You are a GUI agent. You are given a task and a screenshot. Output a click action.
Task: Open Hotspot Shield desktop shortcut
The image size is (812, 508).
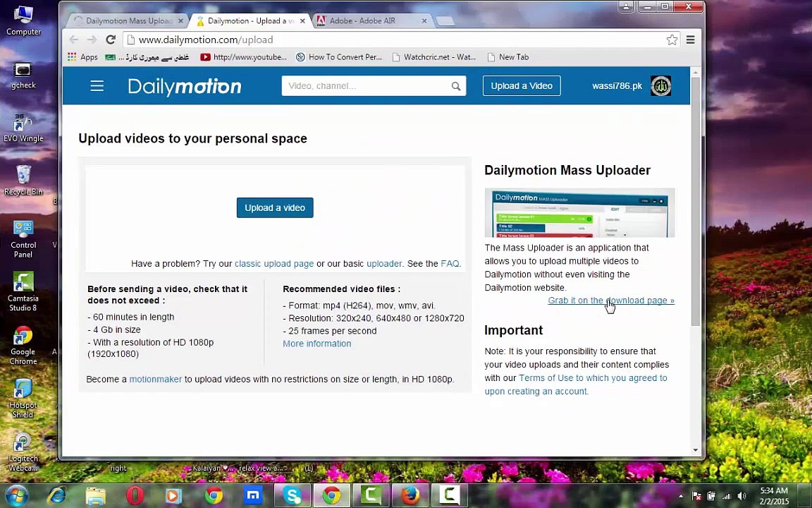click(x=23, y=399)
